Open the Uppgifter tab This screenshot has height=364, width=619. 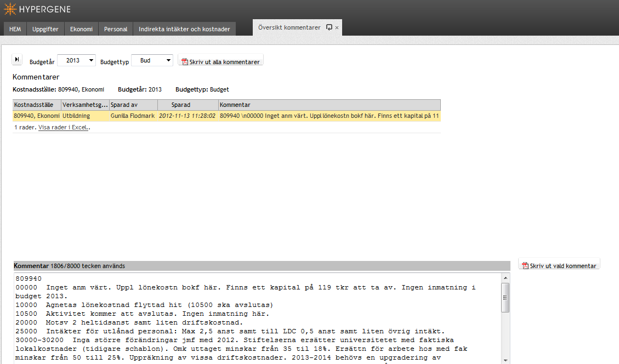46,29
